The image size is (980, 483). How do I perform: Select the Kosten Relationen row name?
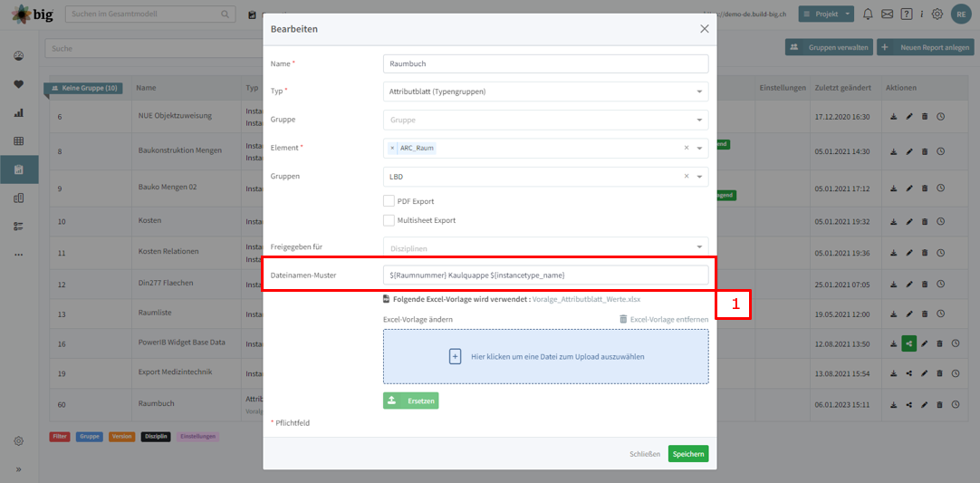pyautogui.click(x=168, y=252)
